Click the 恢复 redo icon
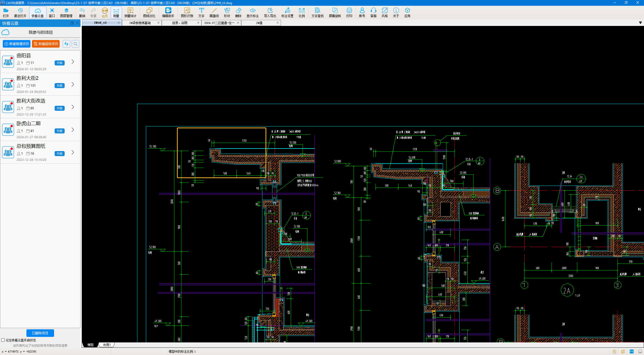The width and height of the screenshot is (644, 355). [93, 12]
